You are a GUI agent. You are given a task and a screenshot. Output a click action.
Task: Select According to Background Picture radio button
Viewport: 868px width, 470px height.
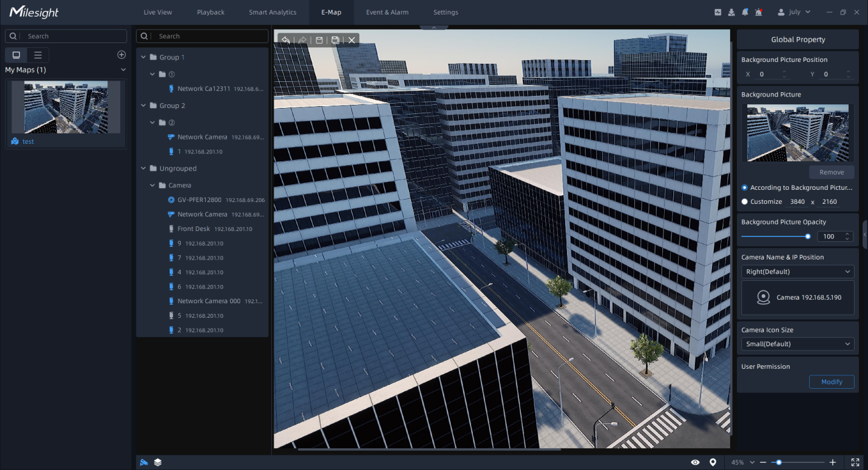coord(745,188)
